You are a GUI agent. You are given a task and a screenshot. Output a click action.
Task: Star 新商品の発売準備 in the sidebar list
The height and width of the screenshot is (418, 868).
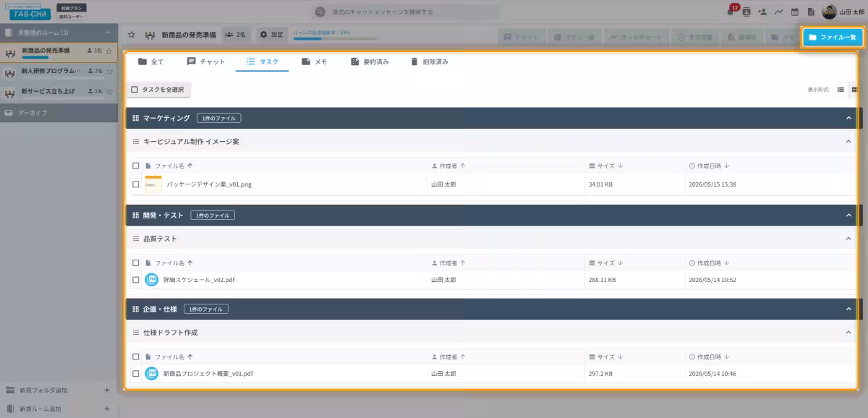coord(109,51)
